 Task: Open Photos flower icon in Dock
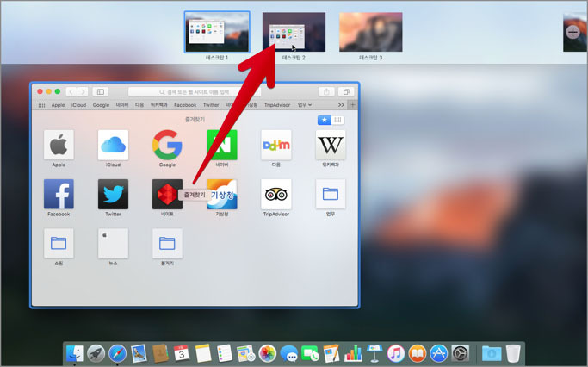268,353
